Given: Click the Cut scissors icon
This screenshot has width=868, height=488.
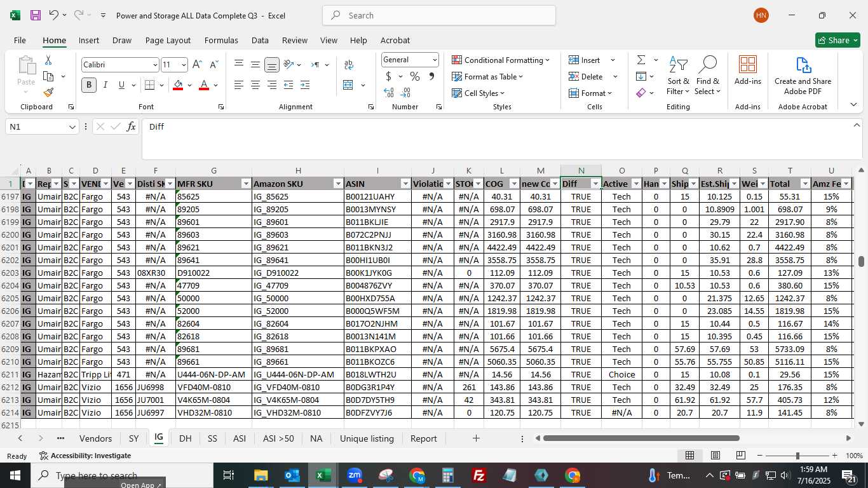Looking at the screenshot, I should [x=48, y=60].
